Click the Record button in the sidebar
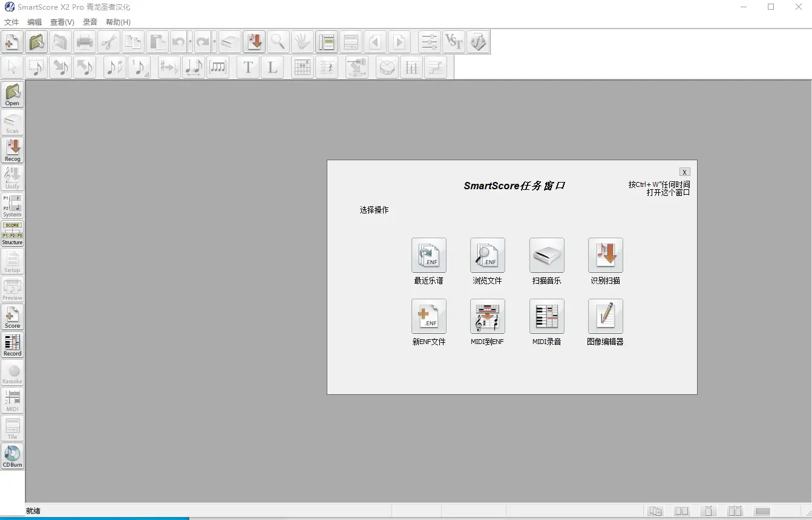Viewport: 812px width, 520px height. tap(13, 345)
